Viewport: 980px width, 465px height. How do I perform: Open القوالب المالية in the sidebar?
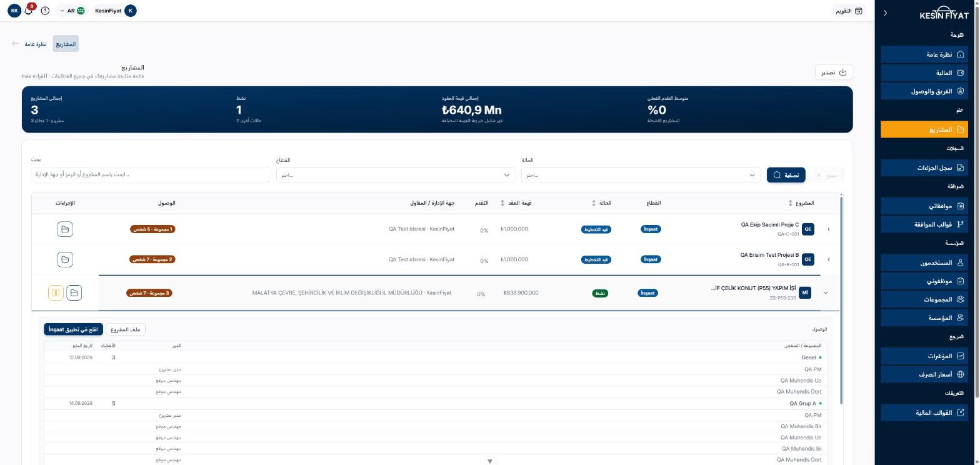tap(925, 412)
